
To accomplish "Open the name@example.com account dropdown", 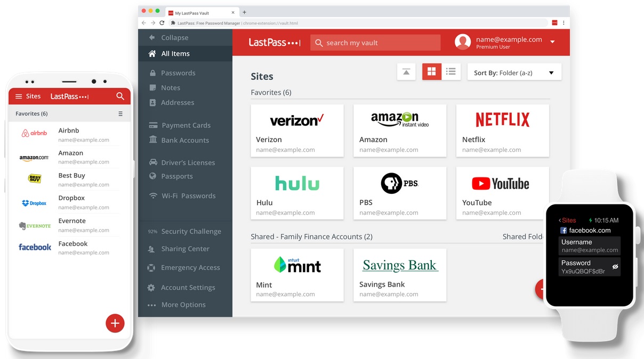I will click(x=552, y=42).
